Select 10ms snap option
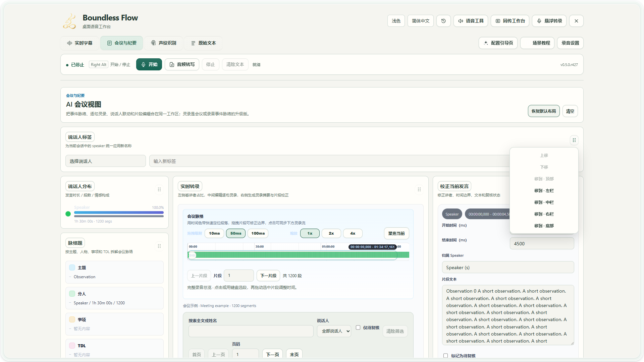 pyautogui.click(x=214, y=233)
